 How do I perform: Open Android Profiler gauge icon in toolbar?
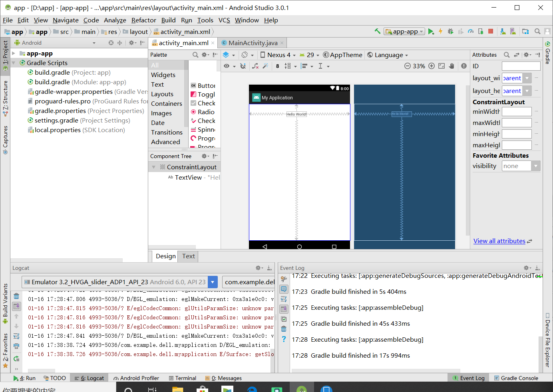(471, 32)
